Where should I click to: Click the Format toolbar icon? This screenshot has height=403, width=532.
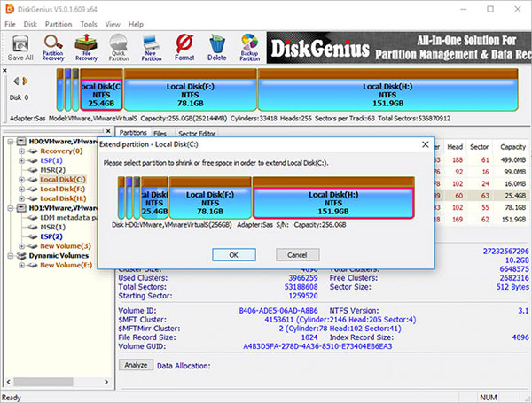click(x=184, y=46)
